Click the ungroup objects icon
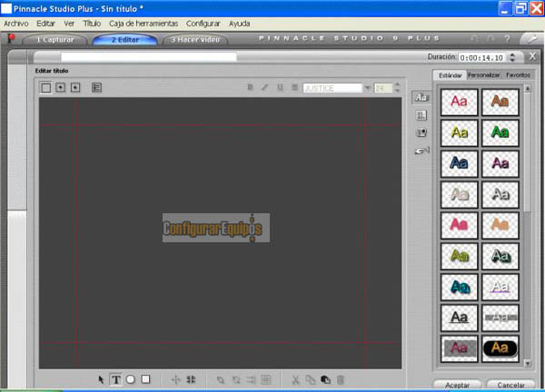The width and height of the screenshot is (545, 392). (236, 380)
